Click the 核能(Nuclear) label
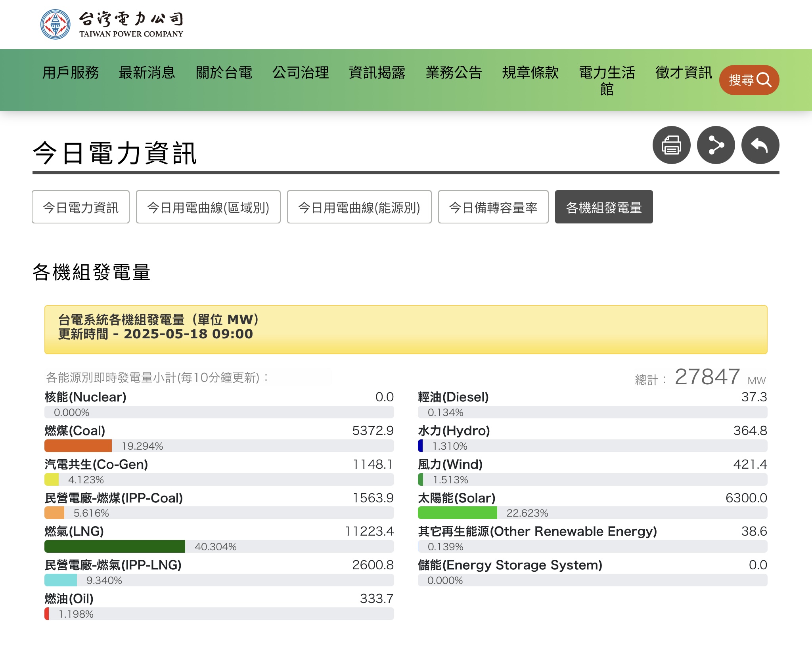Screen dimensions: 812x645 pyautogui.click(x=86, y=397)
